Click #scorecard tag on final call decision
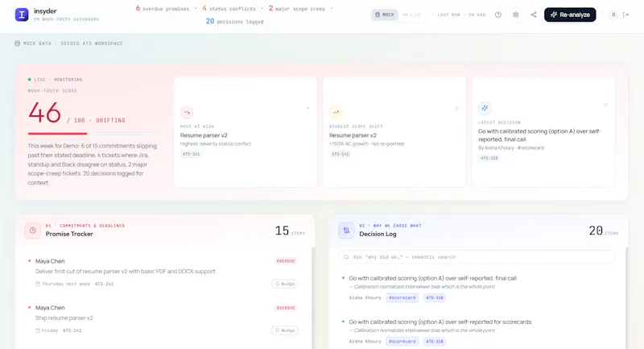Image resolution: width=644 pixels, height=349 pixels. (402, 297)
